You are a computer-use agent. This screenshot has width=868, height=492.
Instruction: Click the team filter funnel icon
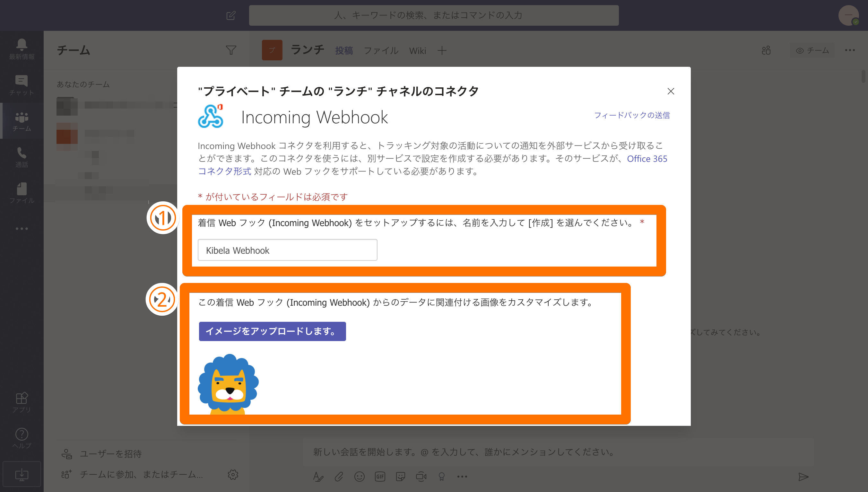point(231,50)
